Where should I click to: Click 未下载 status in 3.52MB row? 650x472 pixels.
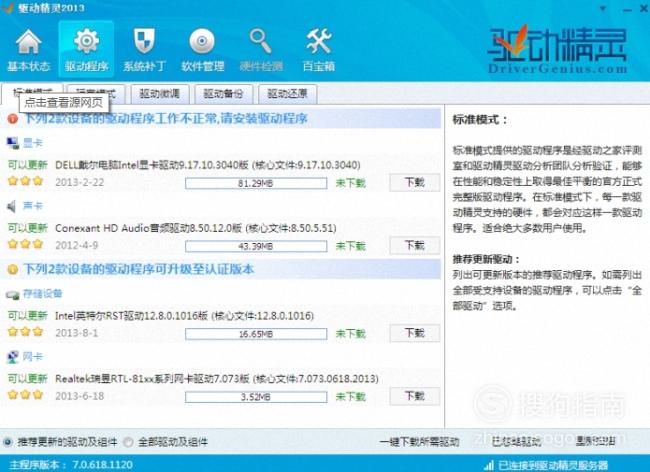[351, 397]
